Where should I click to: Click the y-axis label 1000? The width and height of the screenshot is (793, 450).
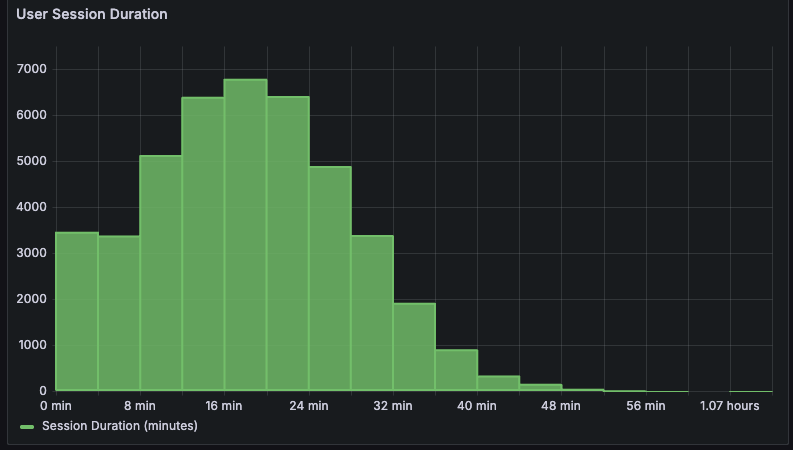pyautogui.click(x=32, y=345)
